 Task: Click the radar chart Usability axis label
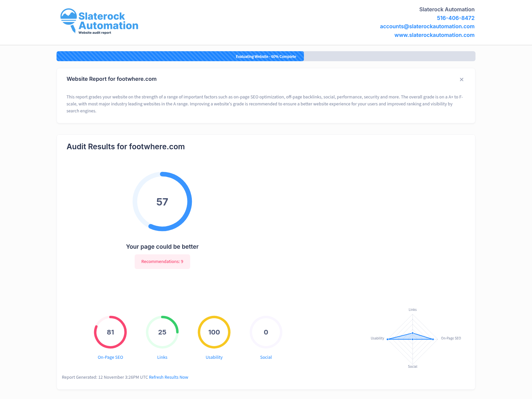tap(377, 338)
